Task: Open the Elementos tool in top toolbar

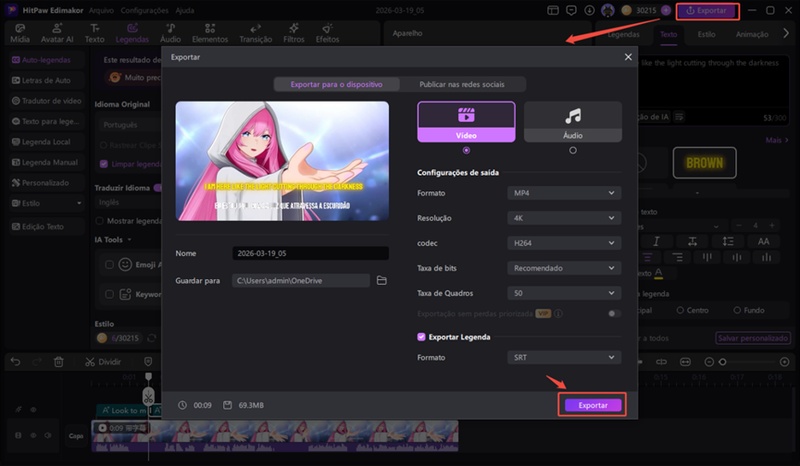Action: [x=209, y=33]
